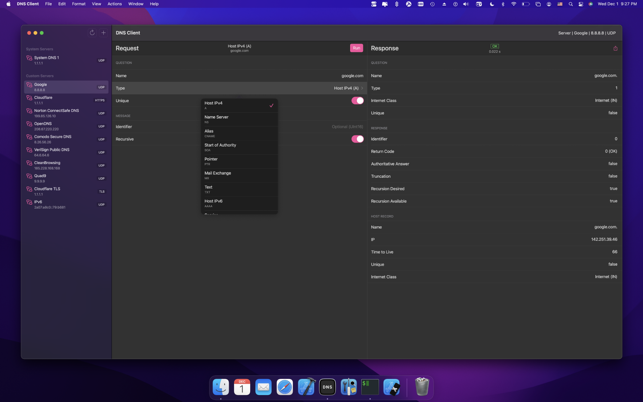This screenshot has height=402, width=643.
Task: Click the battery icon in menu bar
Action: (525, 4)
